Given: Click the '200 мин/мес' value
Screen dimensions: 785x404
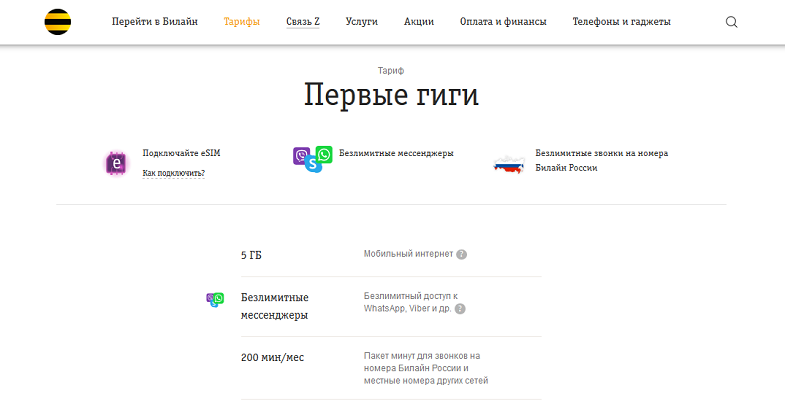Looking at the screenshot, I should tap(272, 357).
